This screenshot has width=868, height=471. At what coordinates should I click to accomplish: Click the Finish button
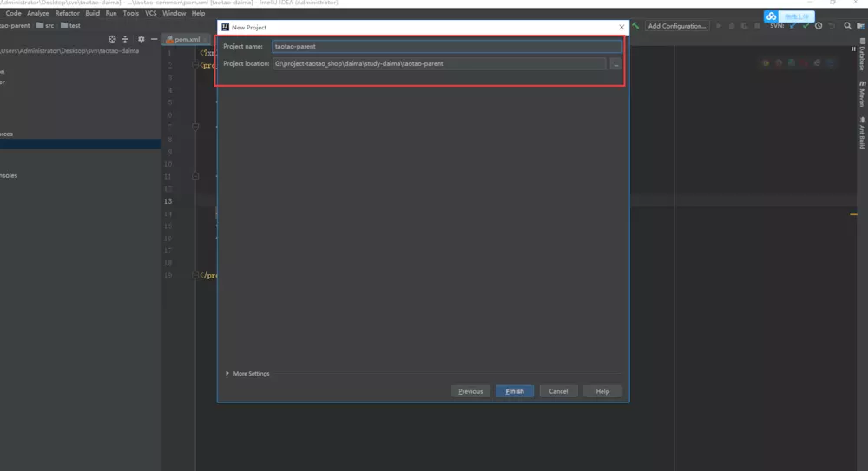pos(514,391)
